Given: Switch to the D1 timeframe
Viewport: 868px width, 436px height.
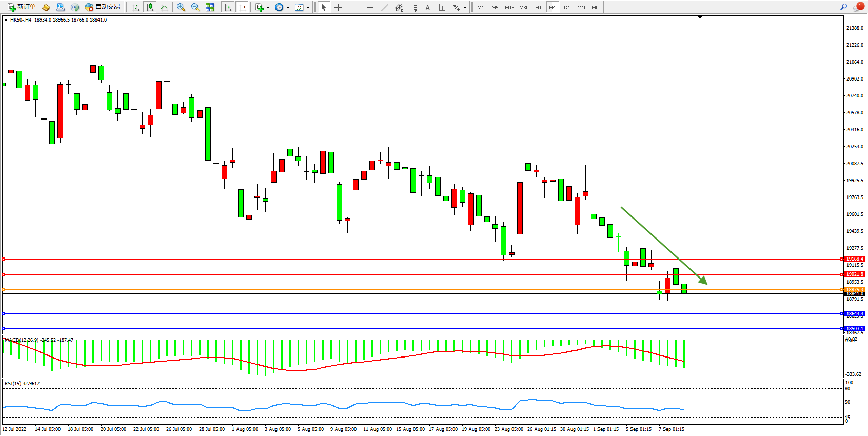Looking at the screenshot, I should coord(567,7).
